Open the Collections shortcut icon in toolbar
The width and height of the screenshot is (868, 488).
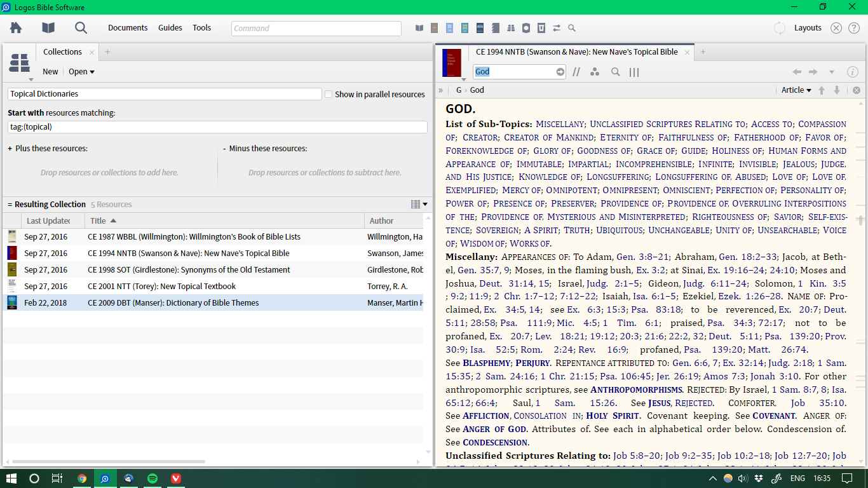(511, 28)
